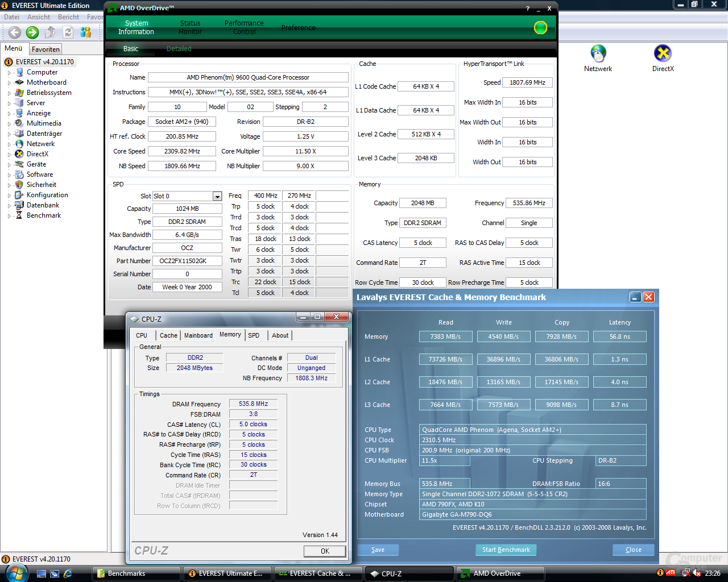Click the up-level folder icon in EVEREST toolbar

coord(50,32)
